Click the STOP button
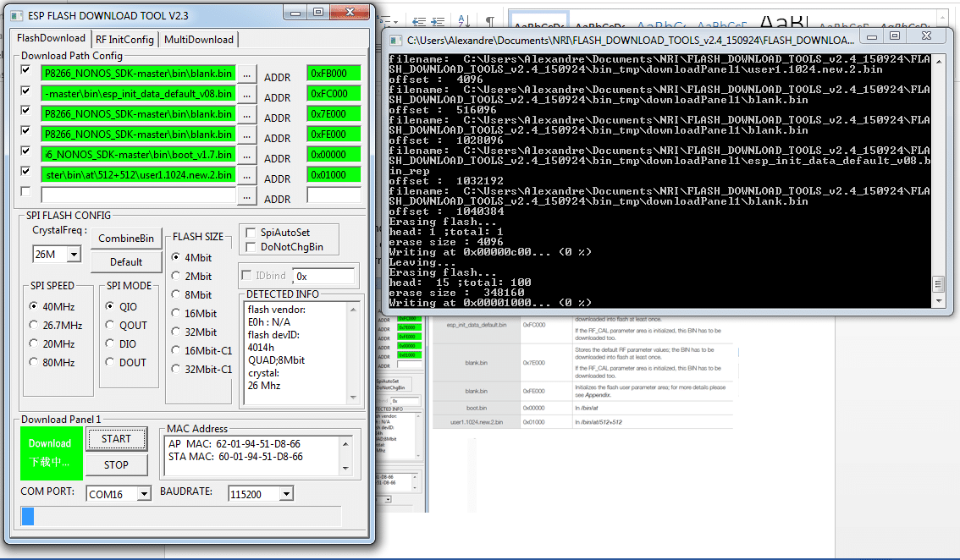Viewport: 960px width, 560px height. point(116,465)
